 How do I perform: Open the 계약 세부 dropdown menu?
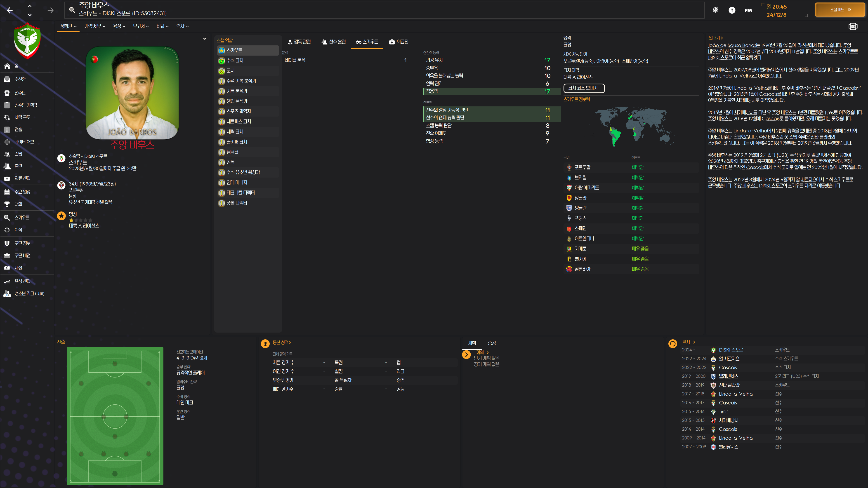(x=95, y=26)
